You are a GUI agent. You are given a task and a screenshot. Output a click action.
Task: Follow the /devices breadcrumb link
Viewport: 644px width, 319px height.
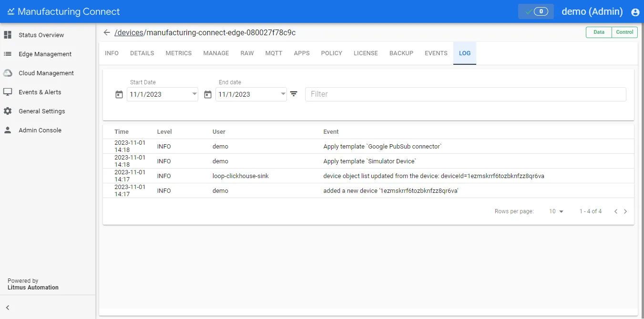(129, 33)
